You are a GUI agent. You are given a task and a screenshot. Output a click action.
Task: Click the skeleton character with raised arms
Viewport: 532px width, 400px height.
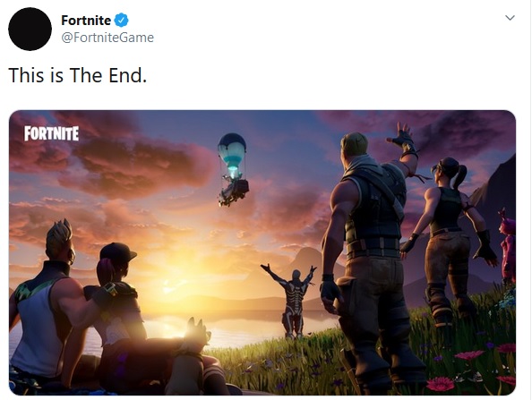tap(292, 300)
